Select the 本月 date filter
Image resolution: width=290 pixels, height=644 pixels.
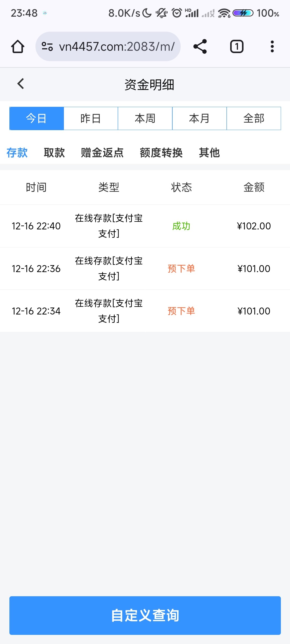(x=199, y=118)
